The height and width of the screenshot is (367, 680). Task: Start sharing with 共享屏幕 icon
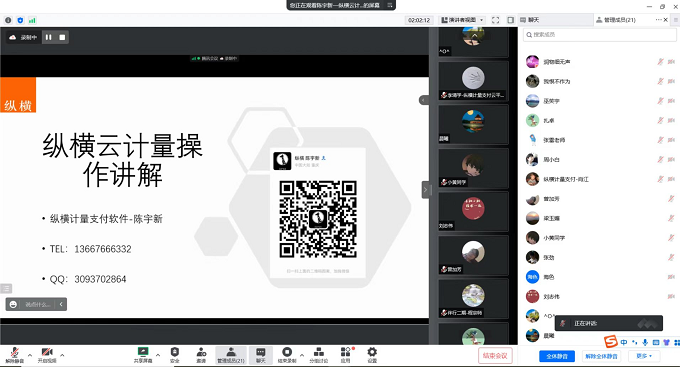point(143,354)
